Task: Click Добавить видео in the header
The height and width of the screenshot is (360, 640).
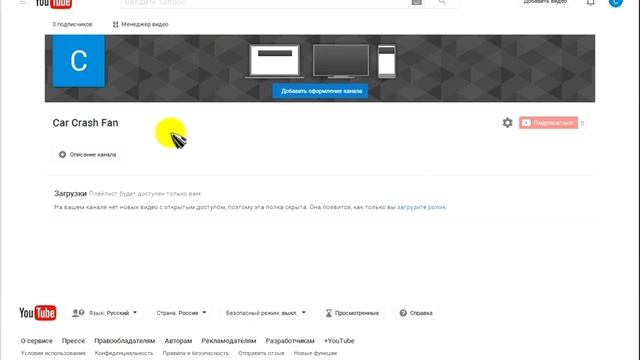Action: (x=545, y=2)
